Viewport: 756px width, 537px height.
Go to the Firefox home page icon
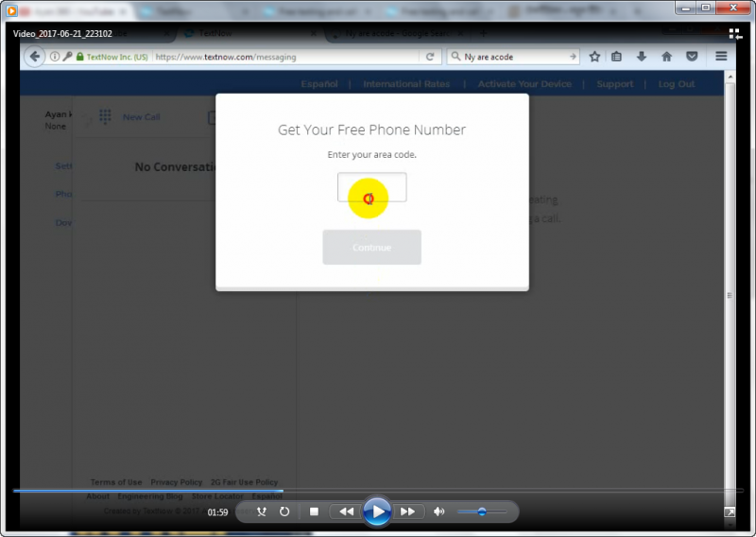[x=667, y=57]
